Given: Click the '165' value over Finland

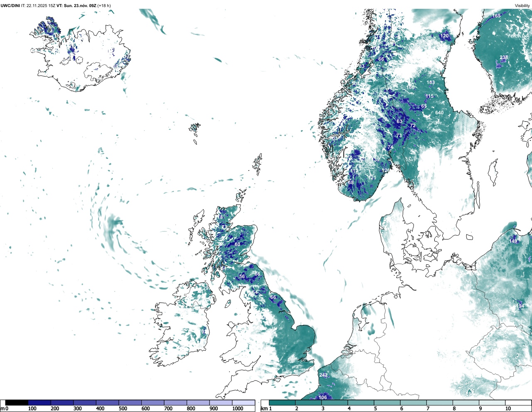Looking at the screenshot, I should point(497,16).
